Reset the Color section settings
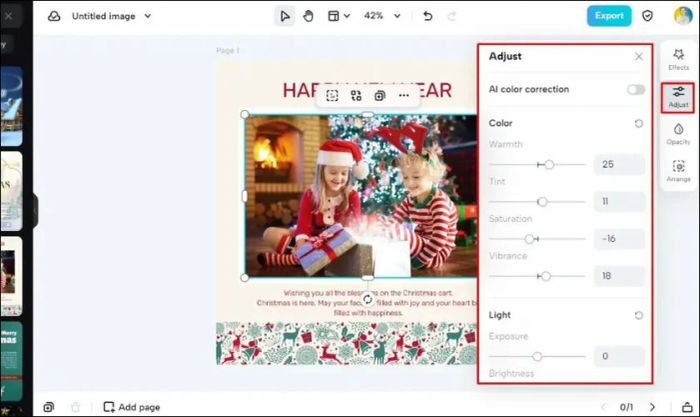The height and width of the screenshot is (417, 700). (x=639, y=123)
